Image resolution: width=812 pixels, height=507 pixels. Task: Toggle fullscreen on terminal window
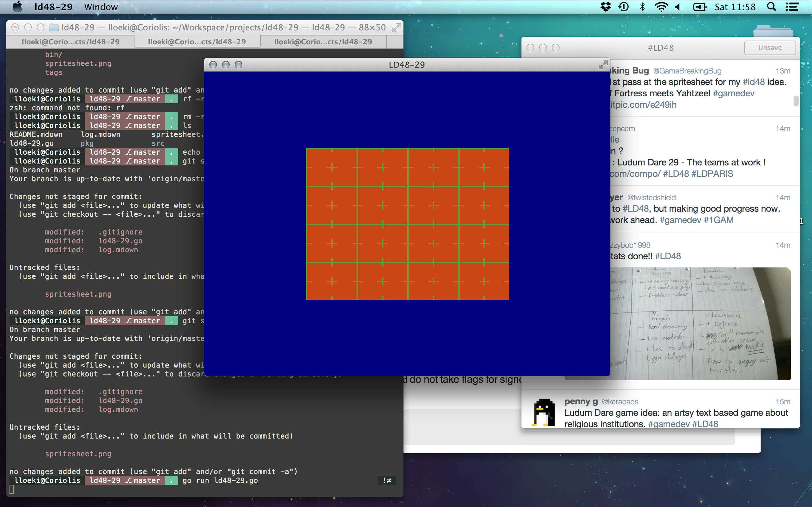(396, 28)
